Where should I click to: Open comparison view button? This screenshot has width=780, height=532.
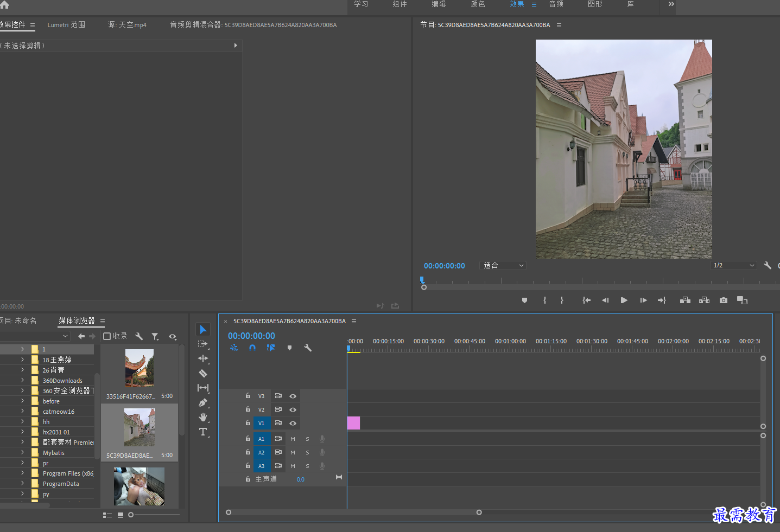(x=742, y=300)
